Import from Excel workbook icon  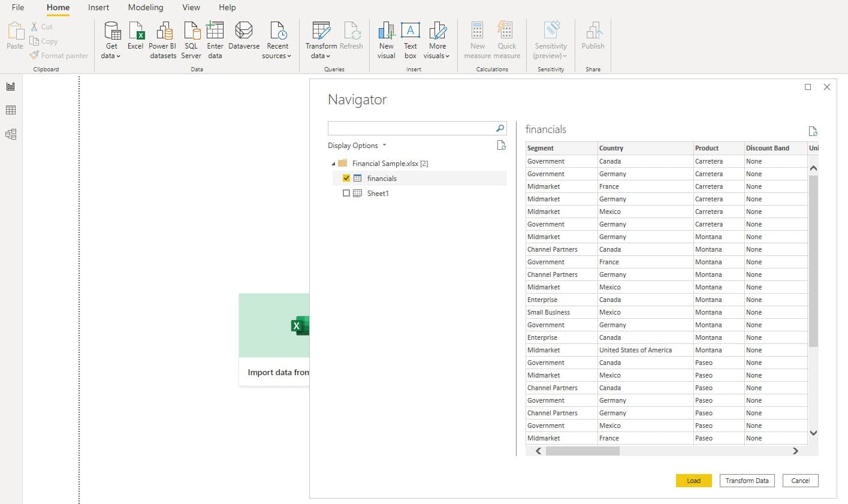[x=135, y=36]
